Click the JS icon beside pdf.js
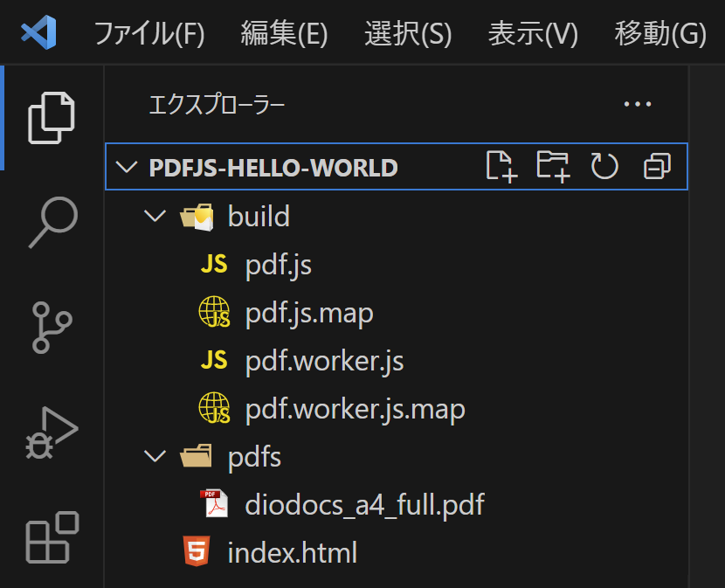The width and height of the screenshot is (725, 588). (x=214, y=265)
